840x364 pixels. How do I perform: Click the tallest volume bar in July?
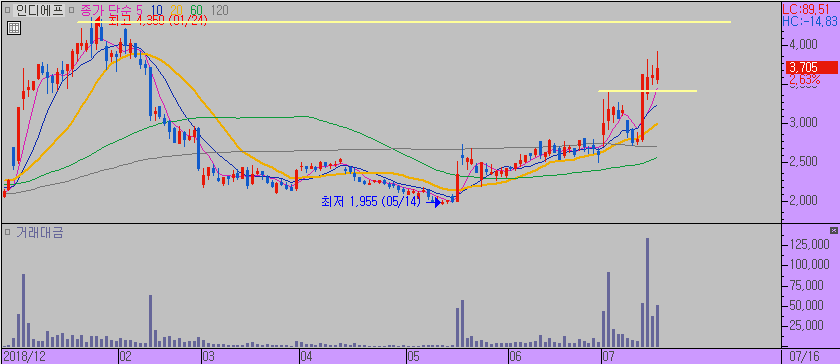647,292
